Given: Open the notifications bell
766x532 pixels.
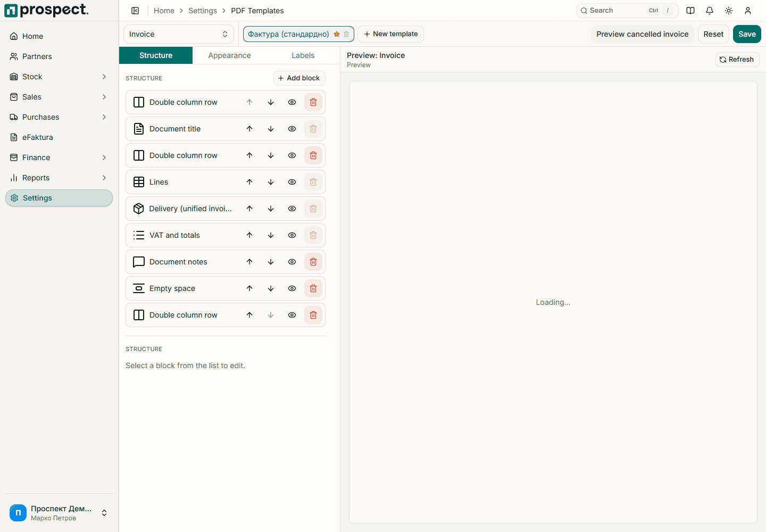Looking at the screenshot, I should tap(710, 11).
